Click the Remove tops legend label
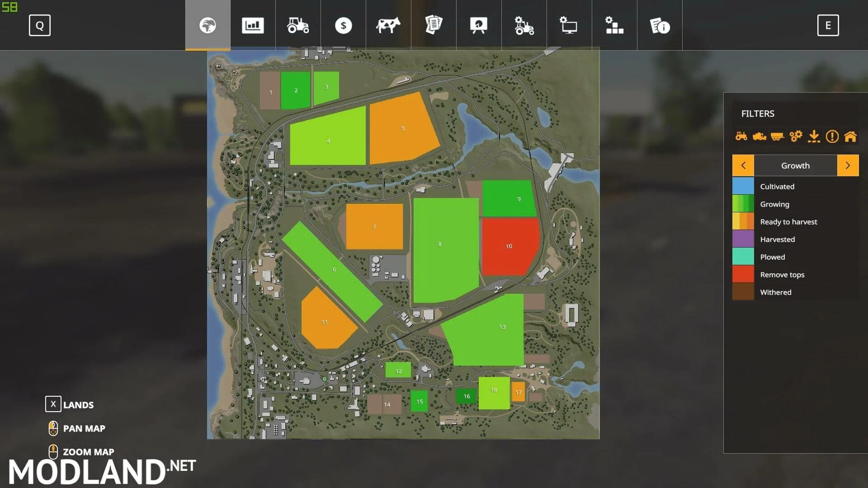 click(782, 274)
